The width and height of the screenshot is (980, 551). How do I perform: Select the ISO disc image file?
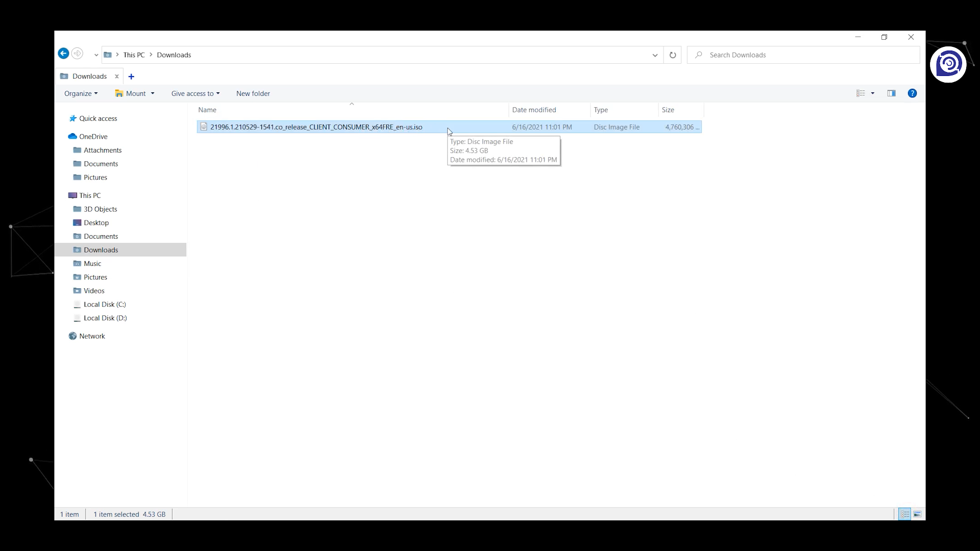tap(316, 127)
